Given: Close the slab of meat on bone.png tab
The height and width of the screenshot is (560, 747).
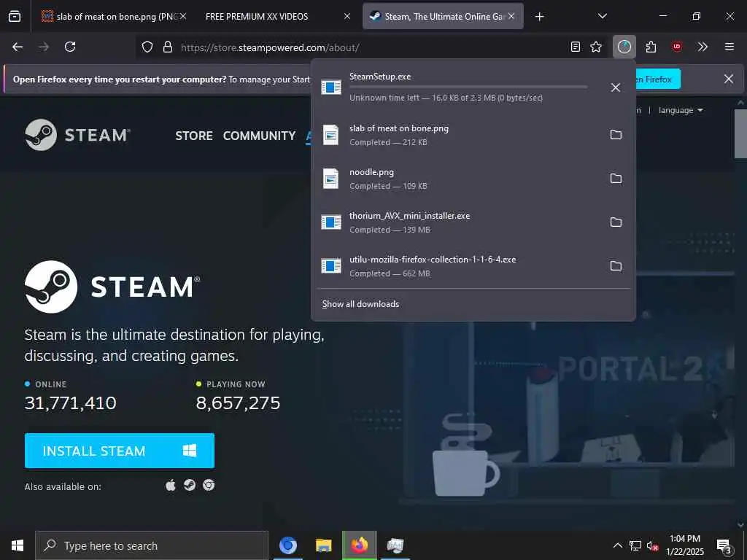Looking at the screenshot, I should pyautogui.click(x=183, y=16).
